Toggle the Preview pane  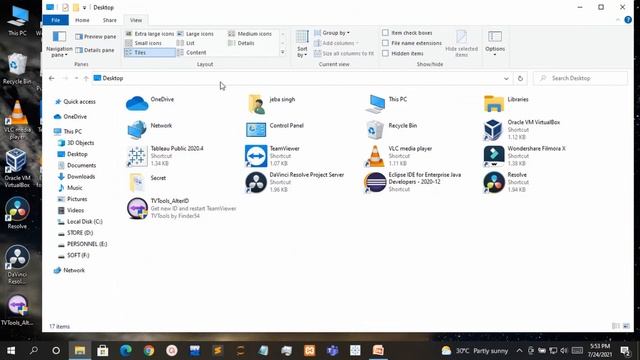pos(96,37)
